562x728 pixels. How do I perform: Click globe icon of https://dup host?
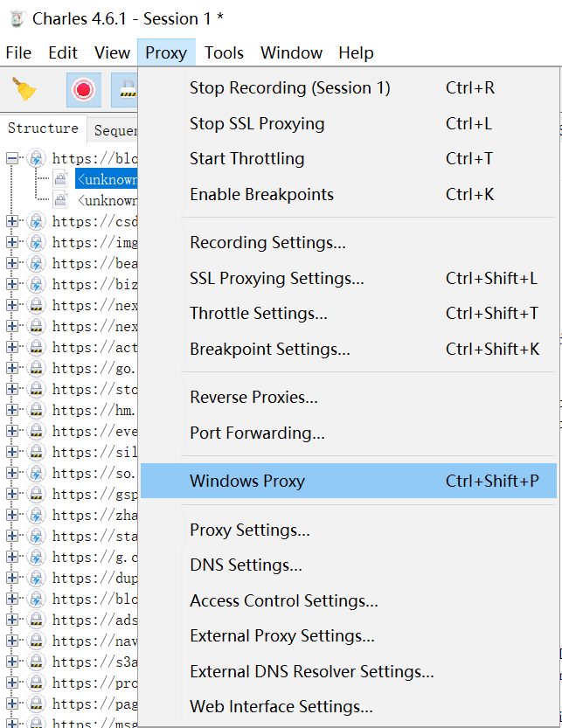(36, 578)
